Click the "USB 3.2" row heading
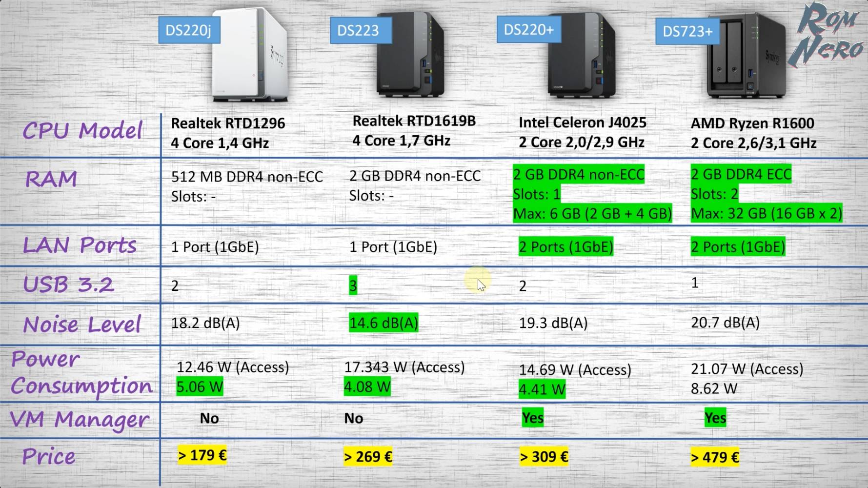Screen dimensions: 868x488 68,285
